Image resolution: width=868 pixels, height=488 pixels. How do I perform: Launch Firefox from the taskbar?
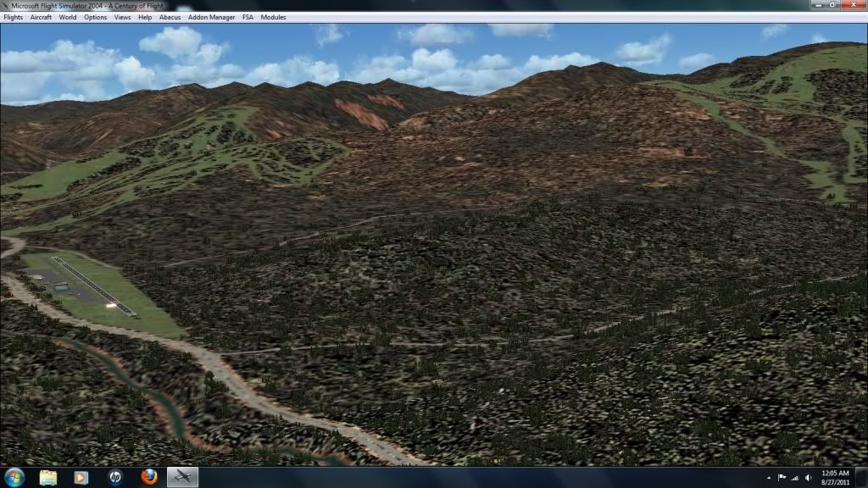(149, 477)
